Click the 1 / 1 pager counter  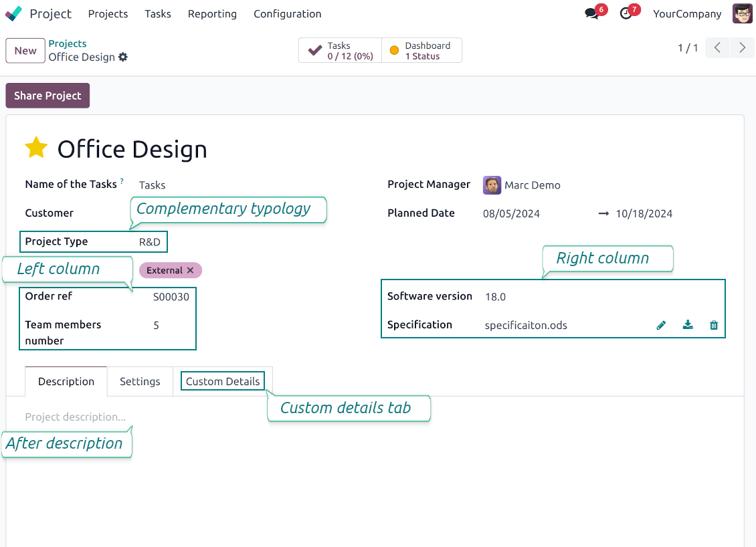coord(688,47)
